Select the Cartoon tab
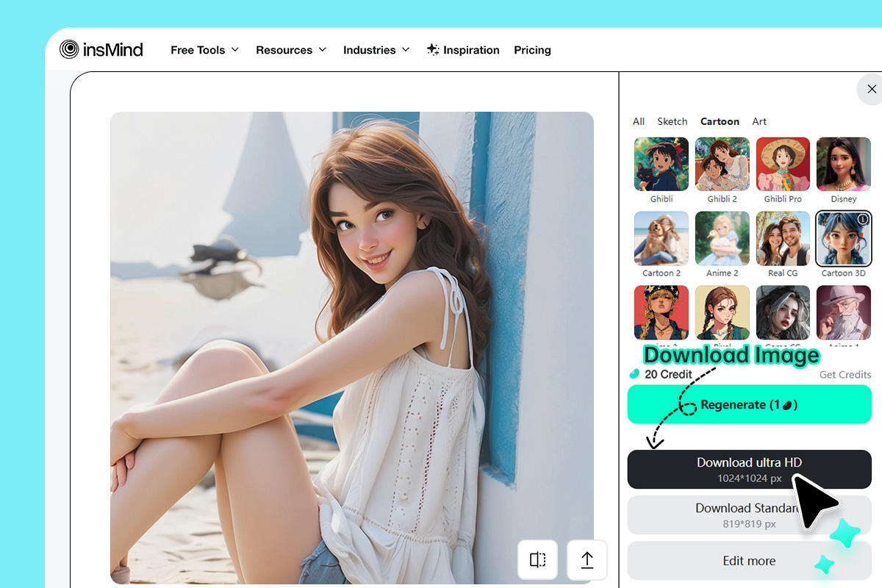 coord(720,121)
